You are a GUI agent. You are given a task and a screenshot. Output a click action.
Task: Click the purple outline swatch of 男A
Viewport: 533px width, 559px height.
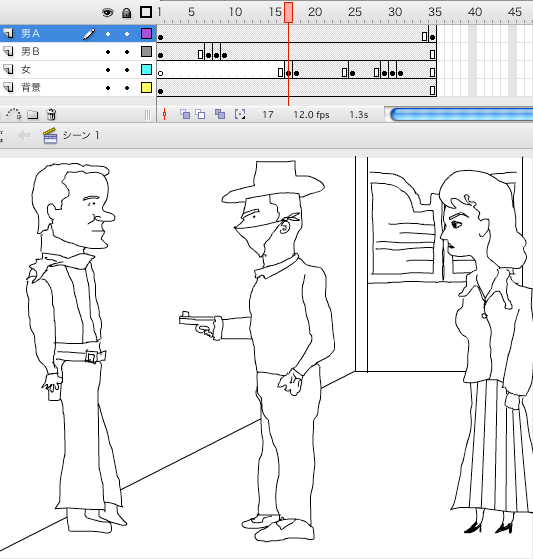click(146, 34)
